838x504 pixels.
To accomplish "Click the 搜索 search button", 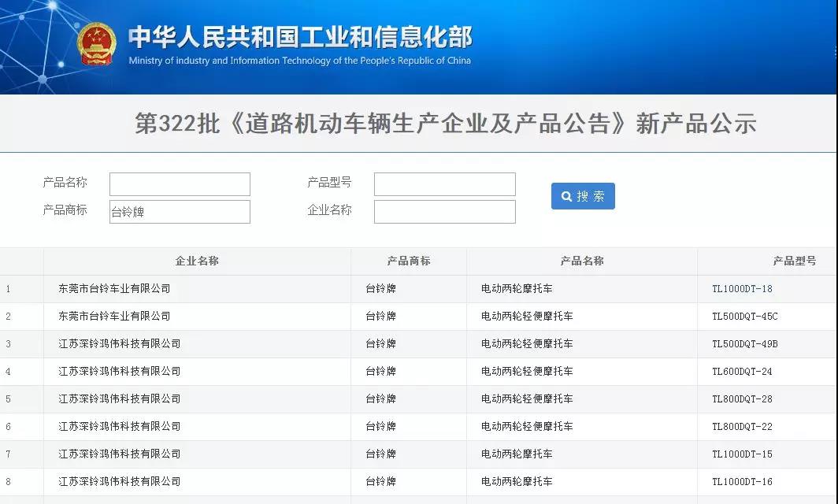I will [583, 196].
